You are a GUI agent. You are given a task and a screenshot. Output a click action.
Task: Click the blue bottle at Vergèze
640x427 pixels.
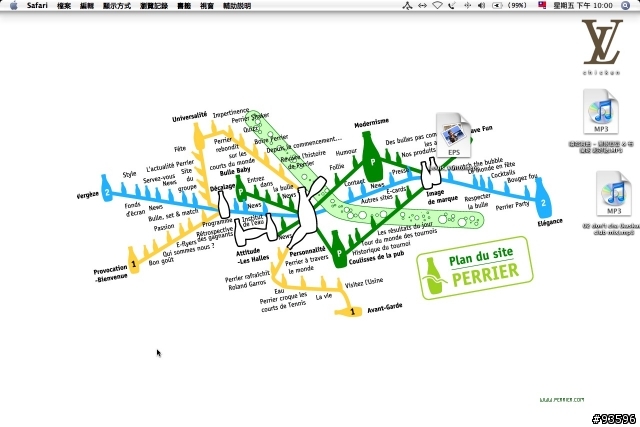[107, 188]
